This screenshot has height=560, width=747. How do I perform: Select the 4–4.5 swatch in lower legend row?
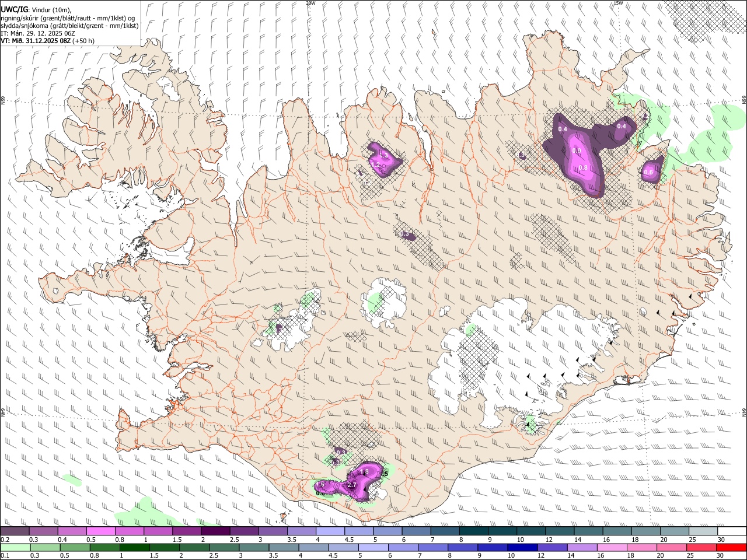pos(313,547)
